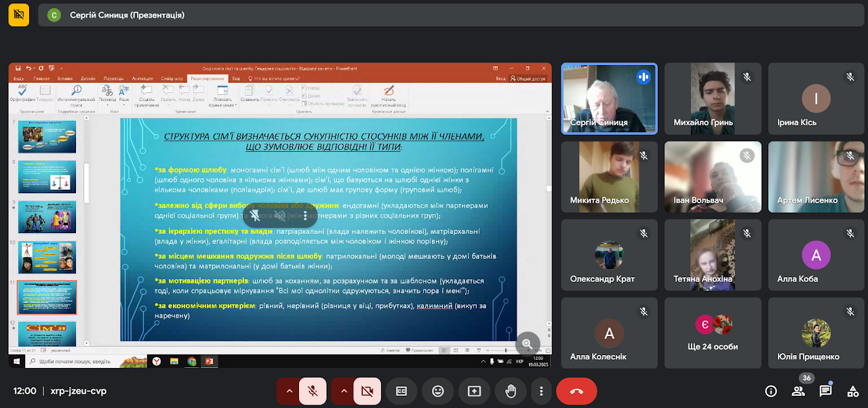This screenshot has height=408, width=868.
Task: Leave the call with the red button
Action: pos(576,391)
